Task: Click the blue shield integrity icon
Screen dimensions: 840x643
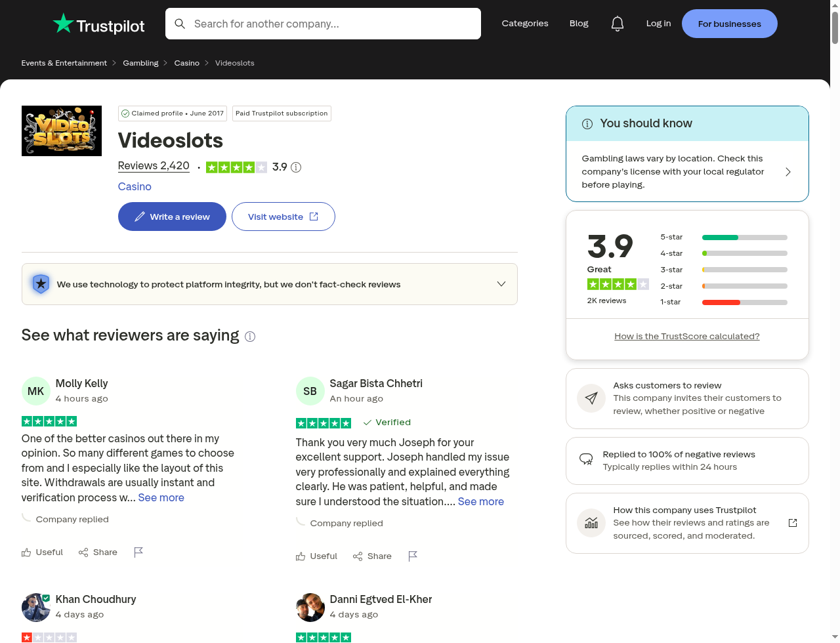Action: click(41, 284)
